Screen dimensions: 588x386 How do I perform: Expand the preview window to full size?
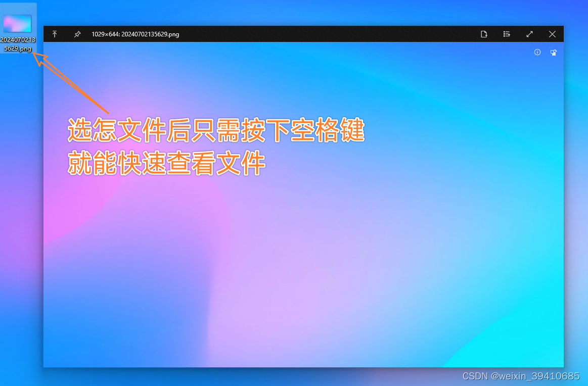(x=529, y=34)
